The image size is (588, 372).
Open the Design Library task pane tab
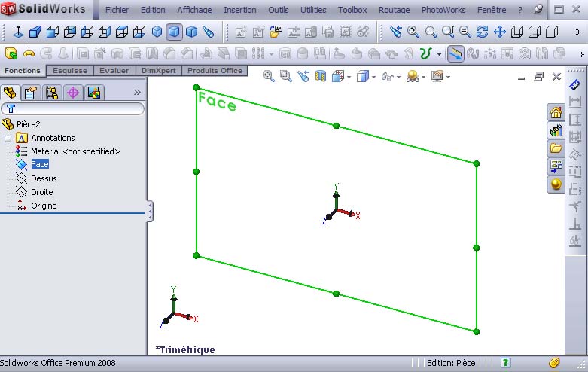(556, 130)
